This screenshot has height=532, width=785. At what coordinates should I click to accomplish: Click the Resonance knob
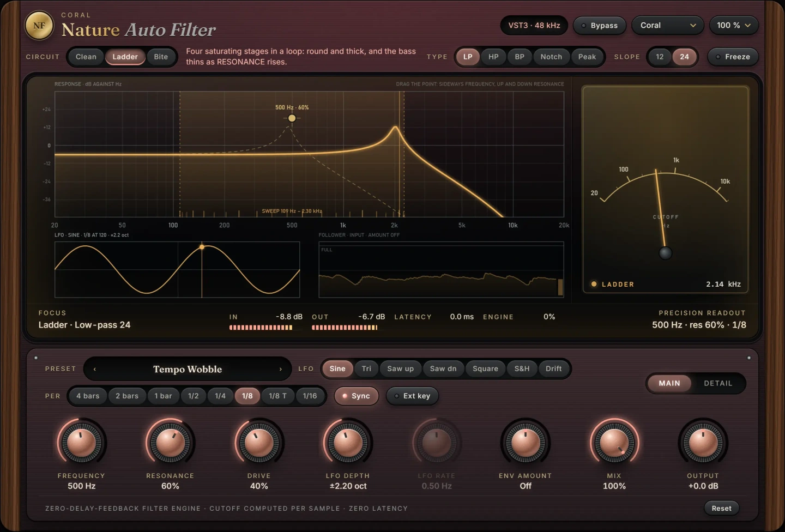coord(170,442)
